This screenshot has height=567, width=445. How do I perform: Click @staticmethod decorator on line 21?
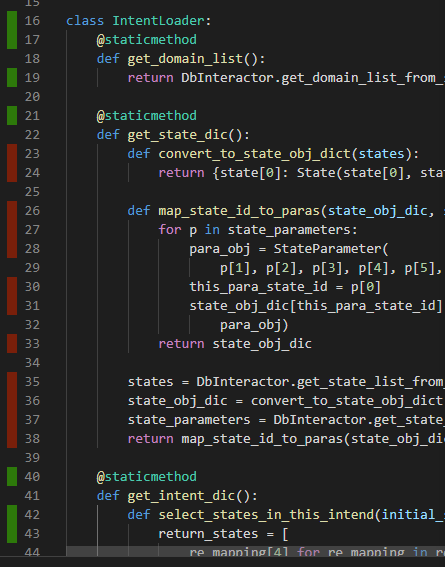pyautogui.click(x=147, y=116)
